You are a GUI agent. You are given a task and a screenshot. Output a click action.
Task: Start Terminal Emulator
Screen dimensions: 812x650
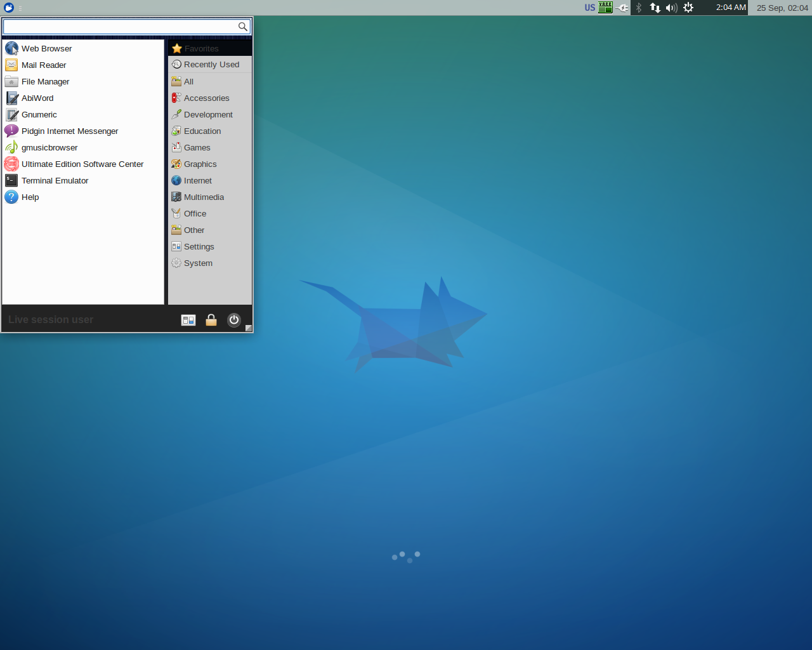click(83, 180)
